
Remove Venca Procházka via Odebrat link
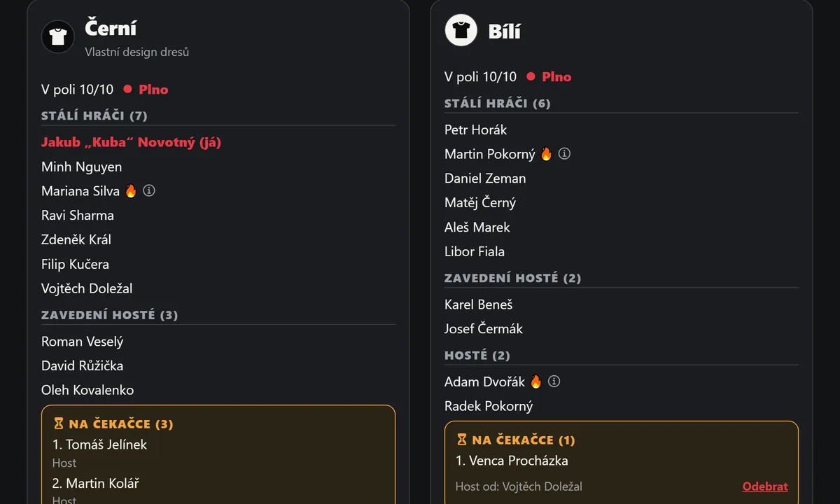pos(765,486)
